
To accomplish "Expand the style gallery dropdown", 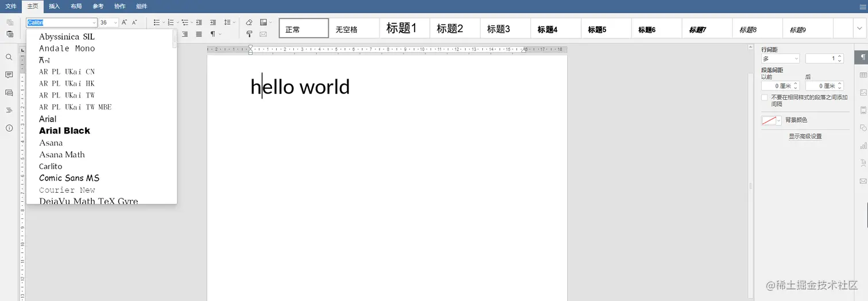I will [858, 28].
